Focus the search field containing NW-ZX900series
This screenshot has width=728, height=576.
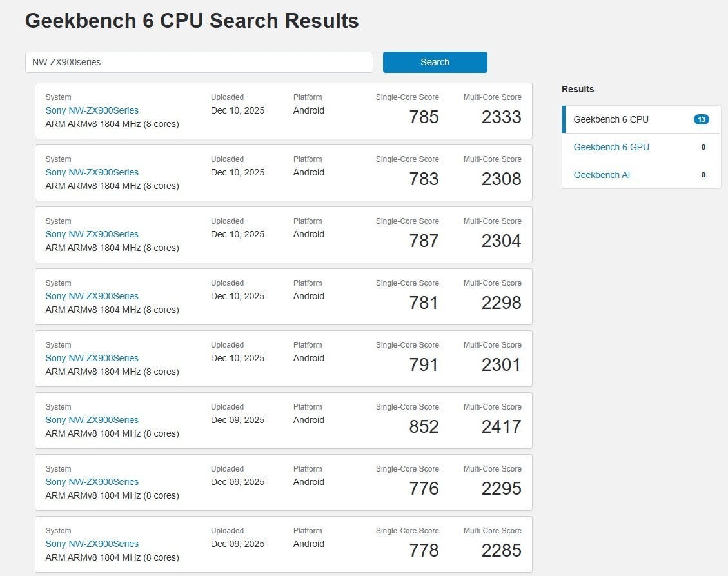pos(199,62)
